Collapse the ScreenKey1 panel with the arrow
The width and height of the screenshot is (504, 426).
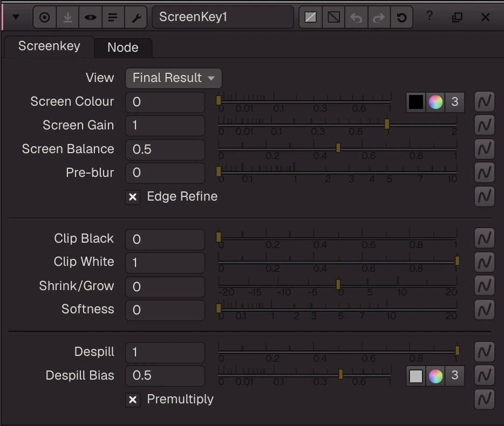[16, 17]
